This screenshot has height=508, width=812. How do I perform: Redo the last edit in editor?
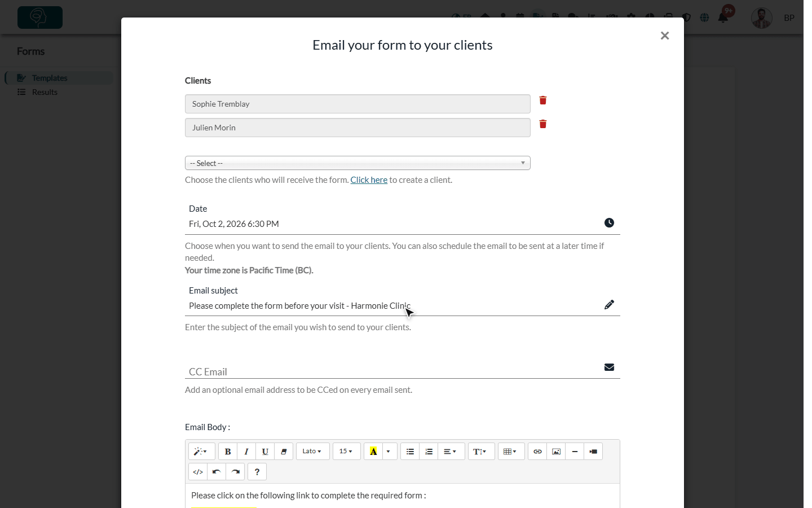click(235, 472)
